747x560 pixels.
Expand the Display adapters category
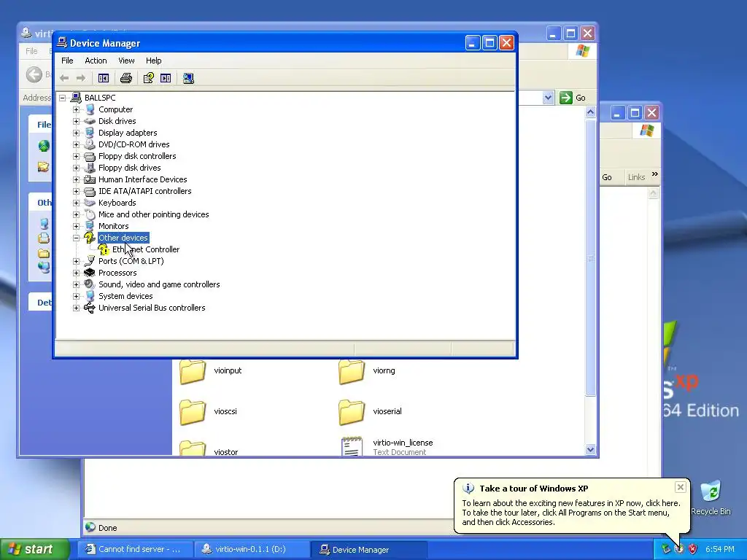pyautogui.click(x=76, y=133)
